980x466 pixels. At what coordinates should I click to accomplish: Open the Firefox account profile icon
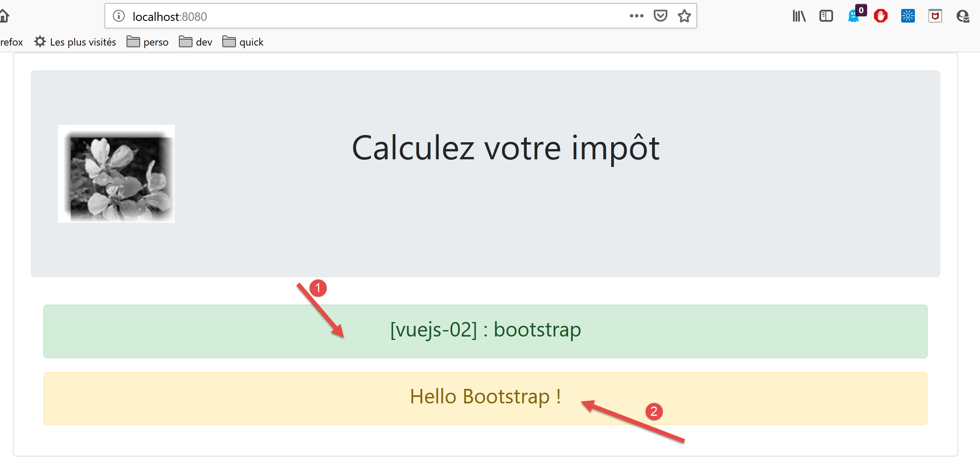click(963, 16)
